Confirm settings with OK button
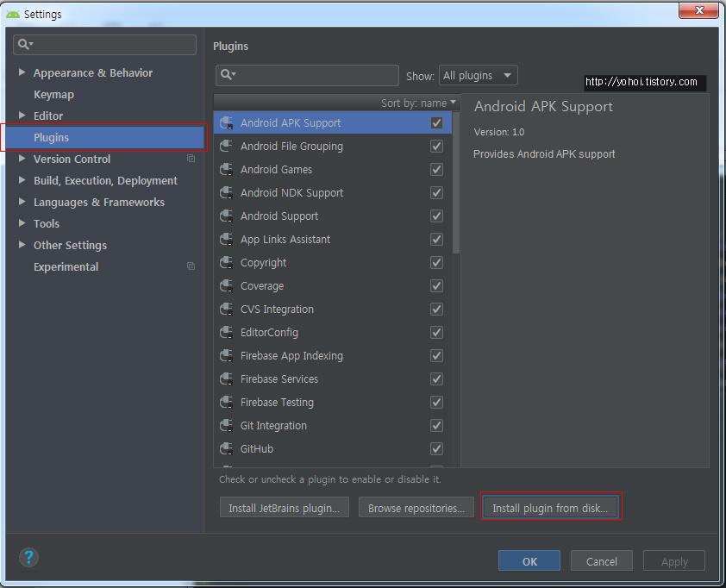This screenshot has width=726, height=588. pyautogui.click(x=529, y=561)
